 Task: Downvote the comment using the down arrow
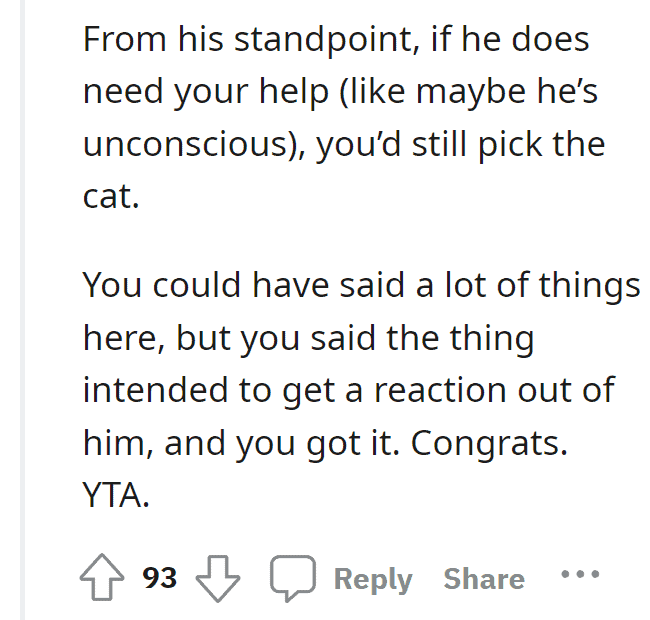pyautogui.click(x=218, y=578)
